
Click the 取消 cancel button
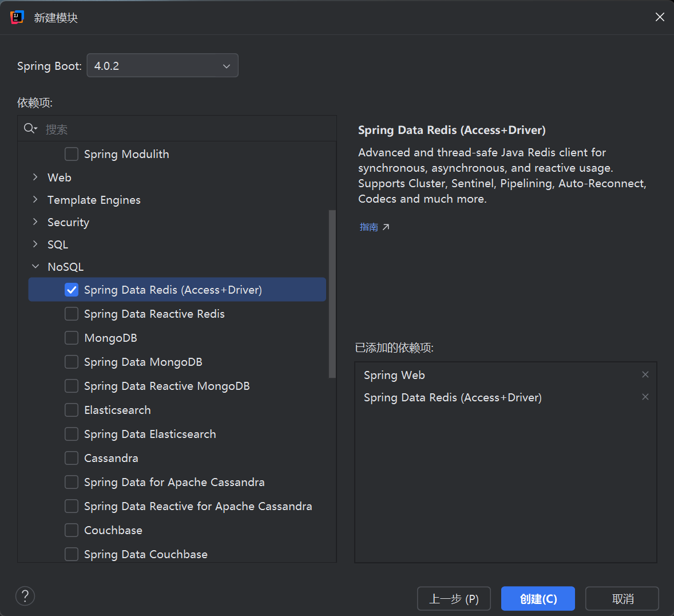(x=622, y=598)
